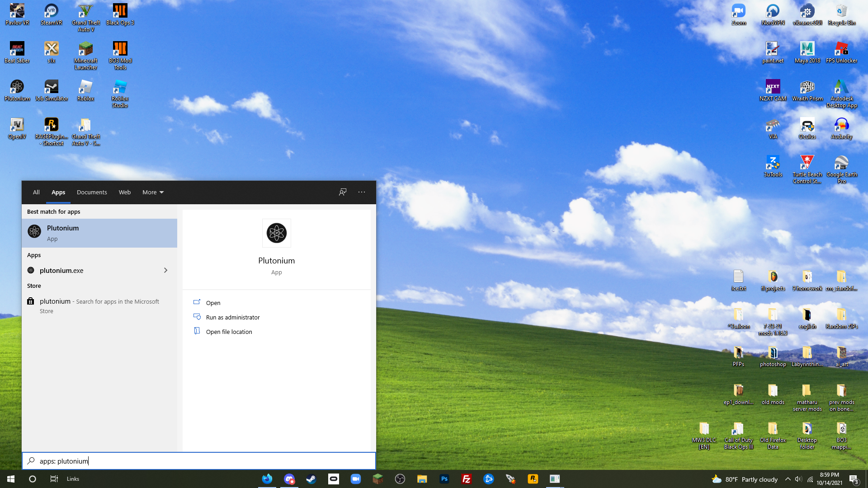Image resolution: width=868 pixels, height=488 pixels.
Task: Open File Explorer from the taskbar
Action: pyautogui.click(x=422, y=479)
